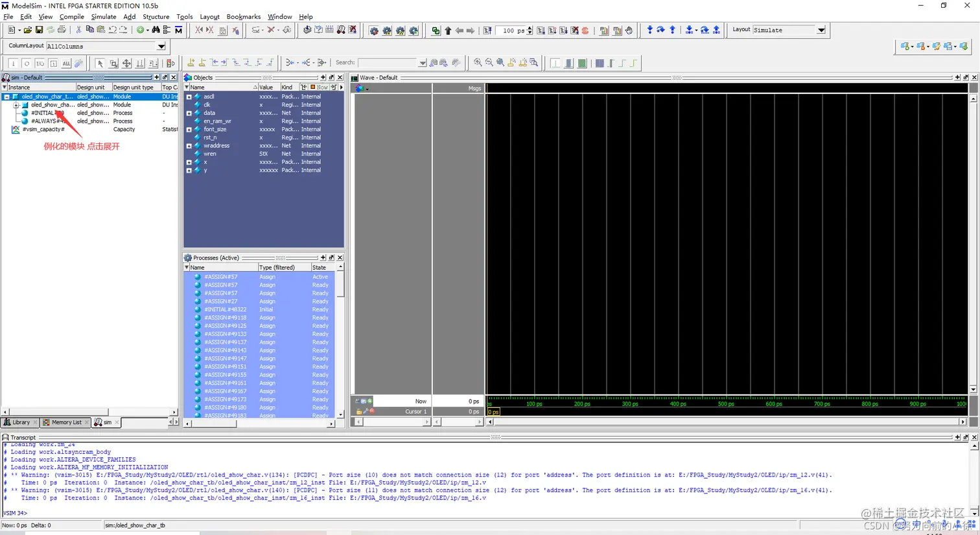This screenshot has width=980, height=535.
Task: Save with the floppy disk icon
Action: click(x=39, y=30)
